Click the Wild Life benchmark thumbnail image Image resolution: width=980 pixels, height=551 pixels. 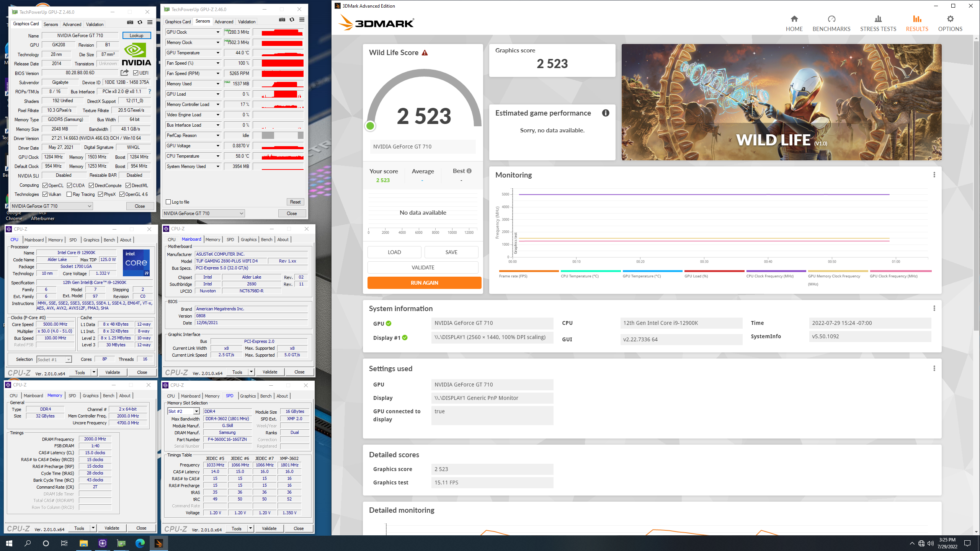(781, 102)
